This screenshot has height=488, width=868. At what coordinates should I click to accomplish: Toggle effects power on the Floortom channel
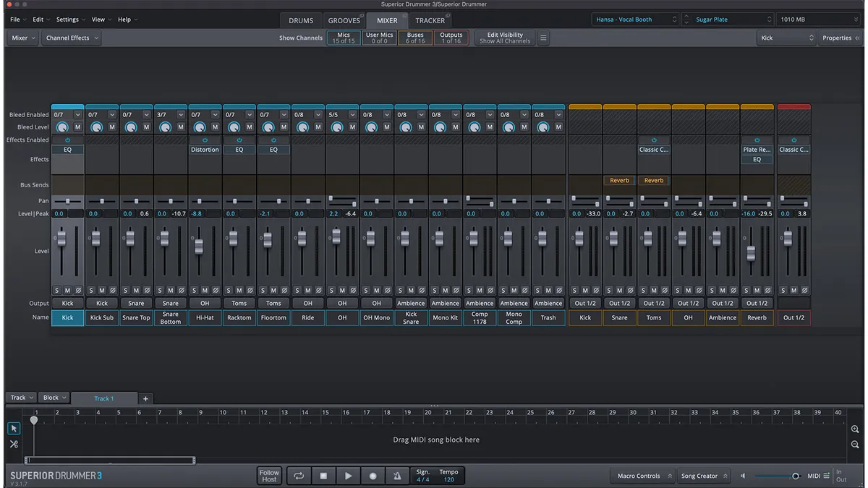pos(273,140)
